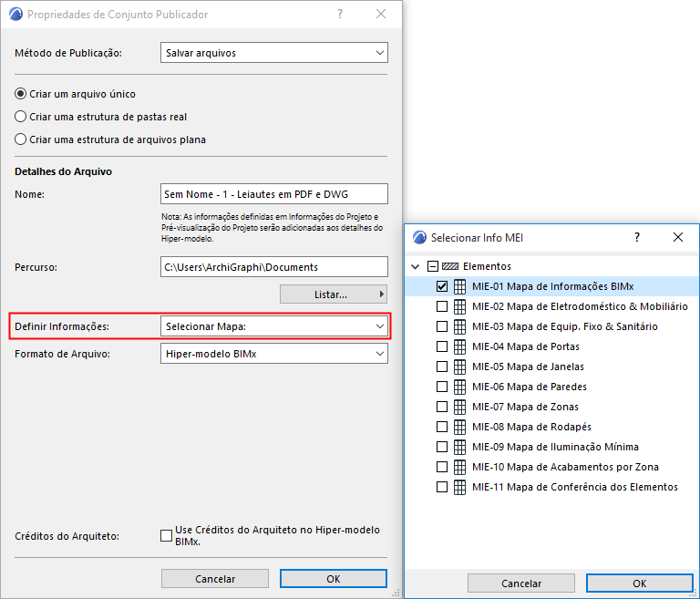Screen dimensions: 700x599
Task: Open Formato de Arquivo dropdown
Action: (x=274, y=354)
